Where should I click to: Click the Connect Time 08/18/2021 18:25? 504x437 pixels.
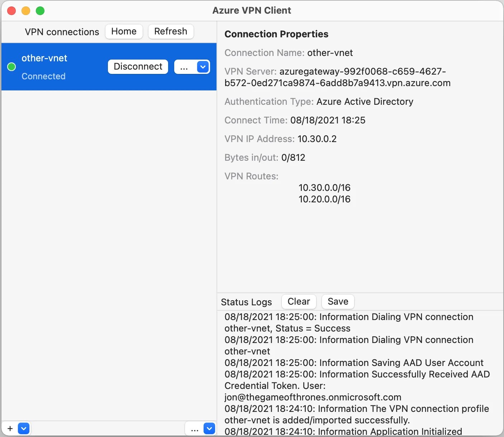point(328,120)
